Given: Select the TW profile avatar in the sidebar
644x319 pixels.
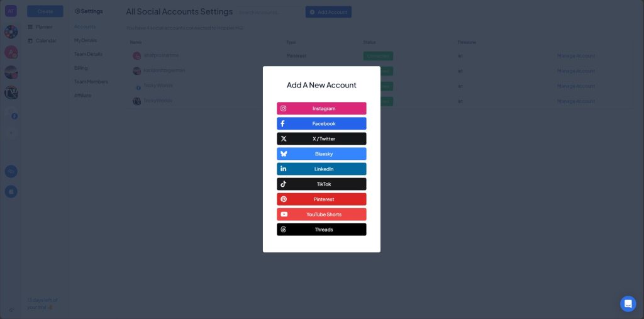Looking at the screenshot, I should pyautogui.click(x=11, y=92).
